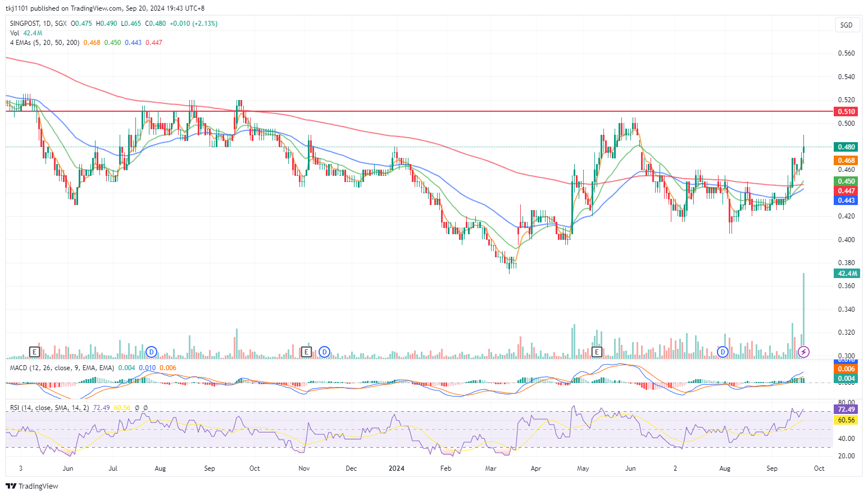
Task: Click the 42.4M volume tag on price axis
Action: 846,274
